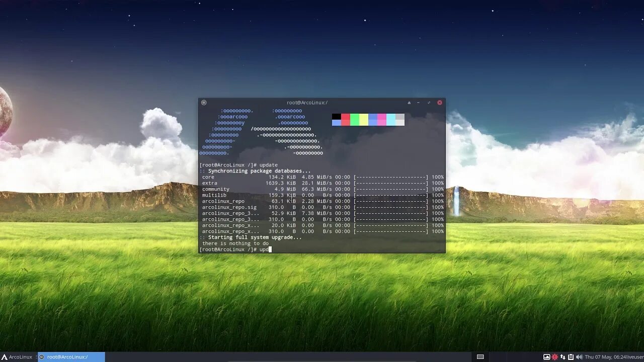Click the yellow block in terminal color palette
Image resolution: width=644 pixels, height=362 pixels.
click(364, 120)
